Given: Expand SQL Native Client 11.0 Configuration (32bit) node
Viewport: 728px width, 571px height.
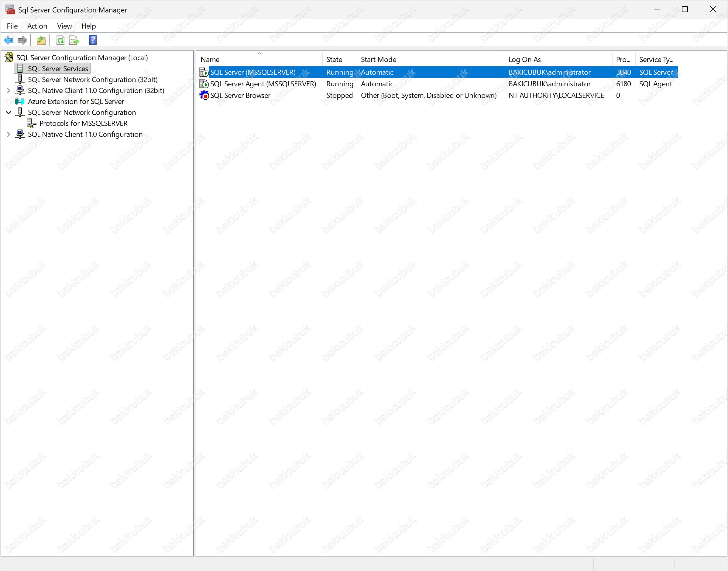Looking at the screenshot, I should click(x=9, y=91).
